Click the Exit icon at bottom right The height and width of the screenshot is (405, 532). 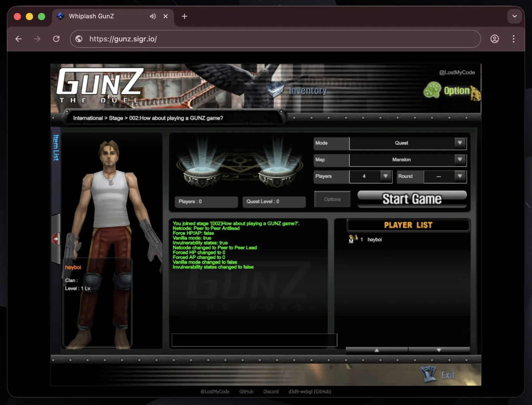coord(429,374)
